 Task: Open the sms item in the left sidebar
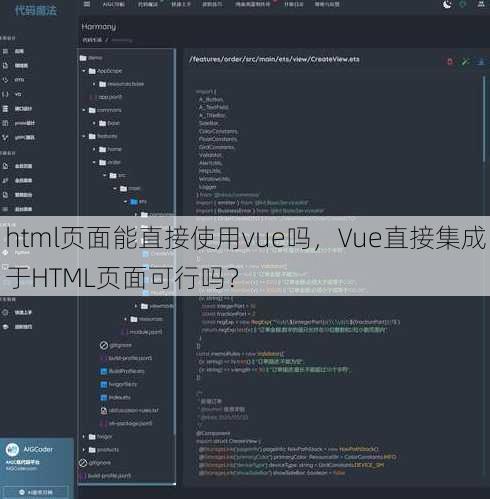coord(19,80)
